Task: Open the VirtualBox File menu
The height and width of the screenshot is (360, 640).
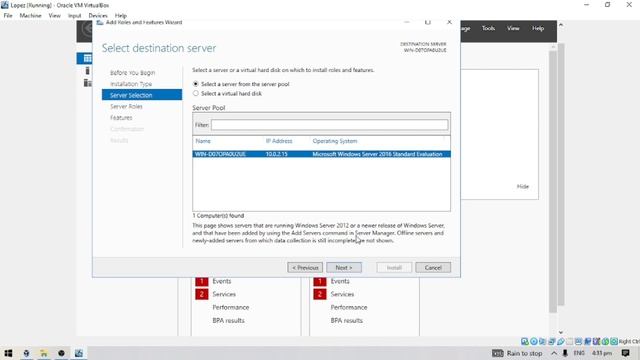Action: (x=8, y=16)
